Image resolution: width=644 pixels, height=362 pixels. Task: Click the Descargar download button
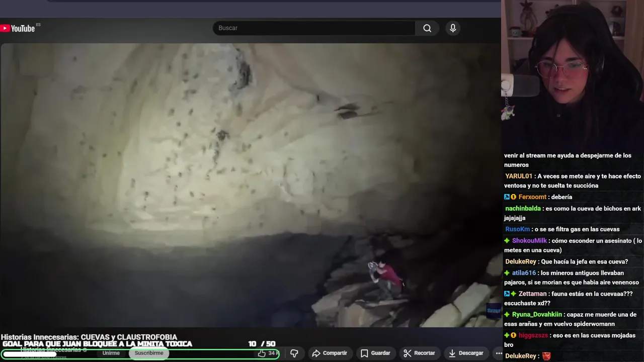[x=466, y=353]
